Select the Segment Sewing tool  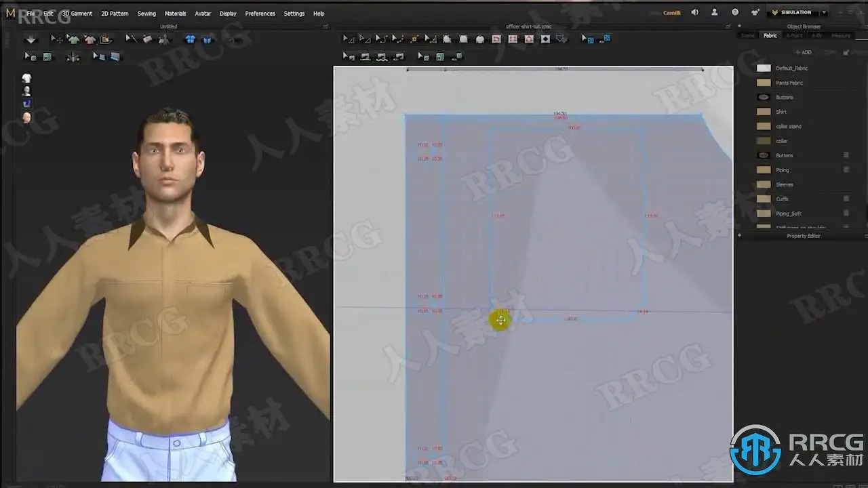[x=365, y=57]
